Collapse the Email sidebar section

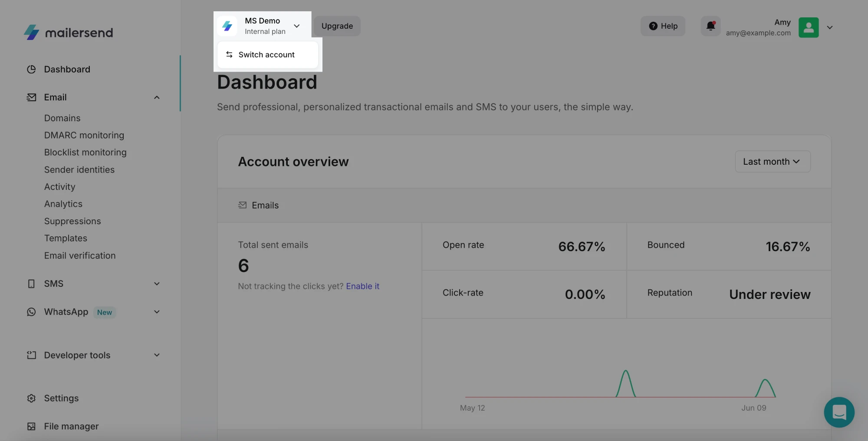(x=157, y=97)
